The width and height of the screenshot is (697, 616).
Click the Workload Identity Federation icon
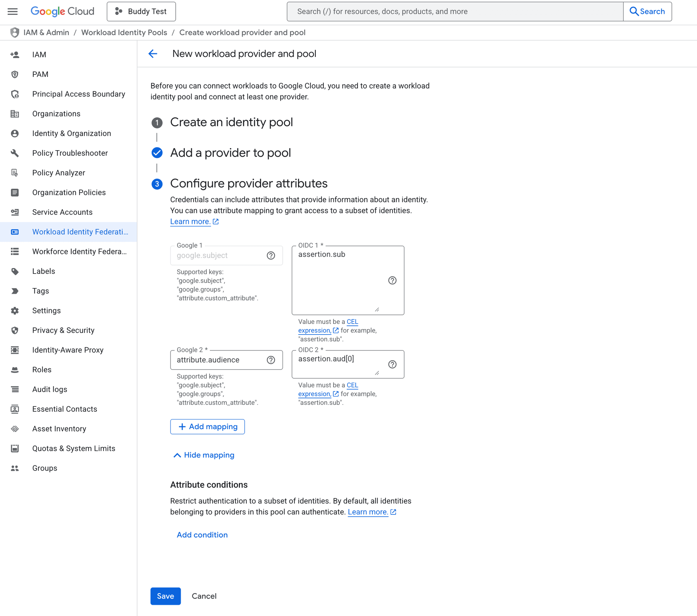15,232
